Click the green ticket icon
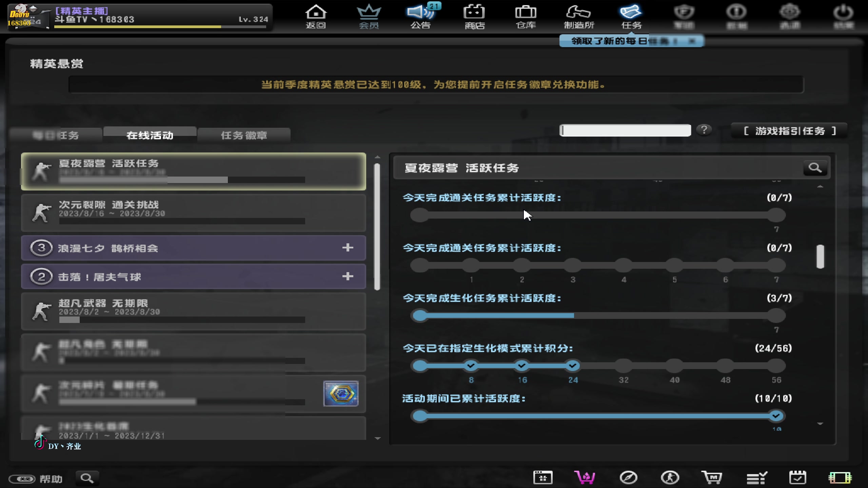 coord(840,478)
